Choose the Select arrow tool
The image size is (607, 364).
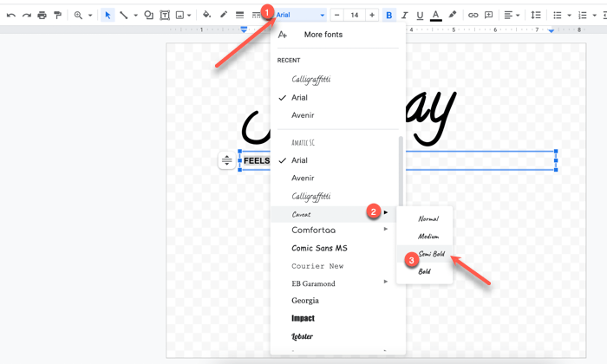(x=108, y=15)
